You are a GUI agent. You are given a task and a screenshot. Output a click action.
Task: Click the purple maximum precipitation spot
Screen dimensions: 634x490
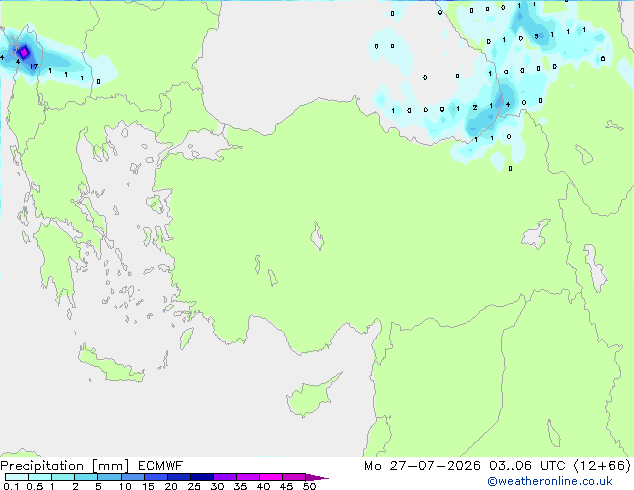[24, 53]
